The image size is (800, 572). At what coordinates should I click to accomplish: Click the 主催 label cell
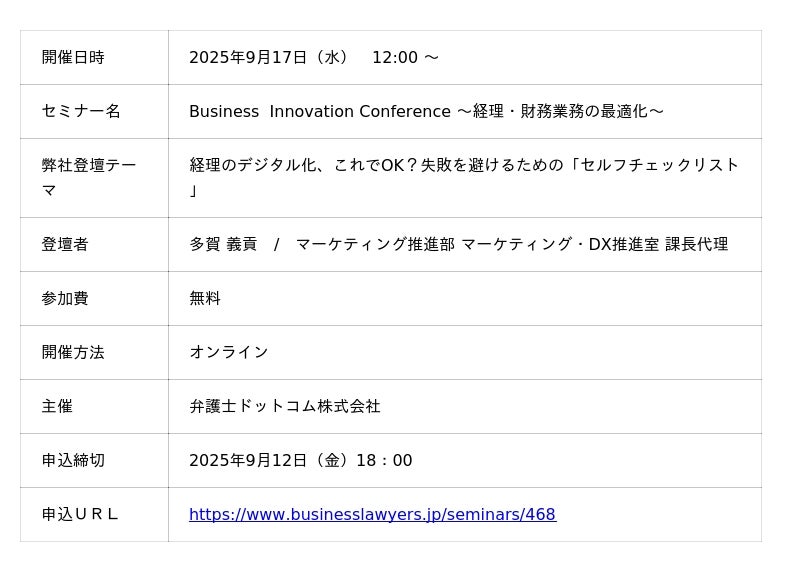click(x=57, y=406)
